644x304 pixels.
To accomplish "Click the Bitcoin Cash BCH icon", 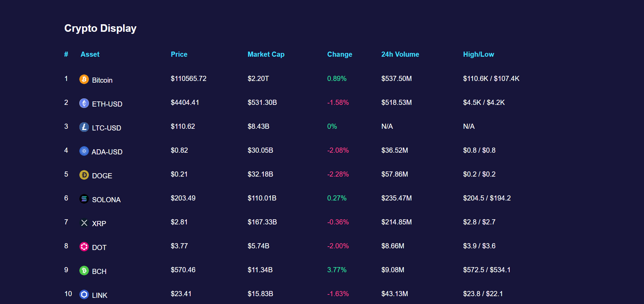I will pyautogui.click(x=84, y=271).
